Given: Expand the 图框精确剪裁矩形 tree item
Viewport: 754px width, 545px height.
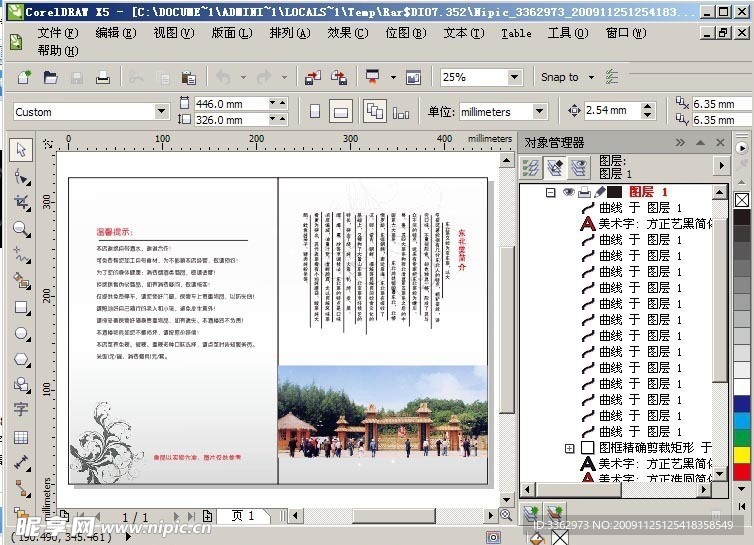Looking at the screenshot, I should (569, 448).
